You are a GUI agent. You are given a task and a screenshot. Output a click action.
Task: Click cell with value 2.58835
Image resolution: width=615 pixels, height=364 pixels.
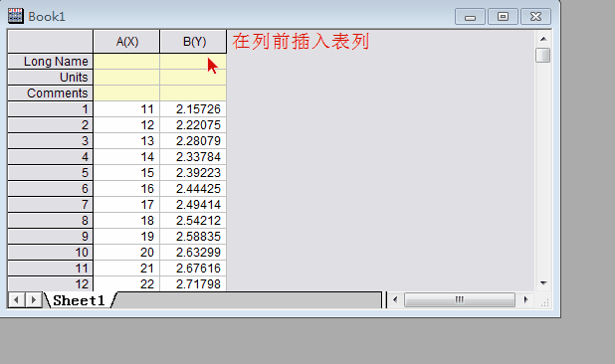tap(193, 237)
